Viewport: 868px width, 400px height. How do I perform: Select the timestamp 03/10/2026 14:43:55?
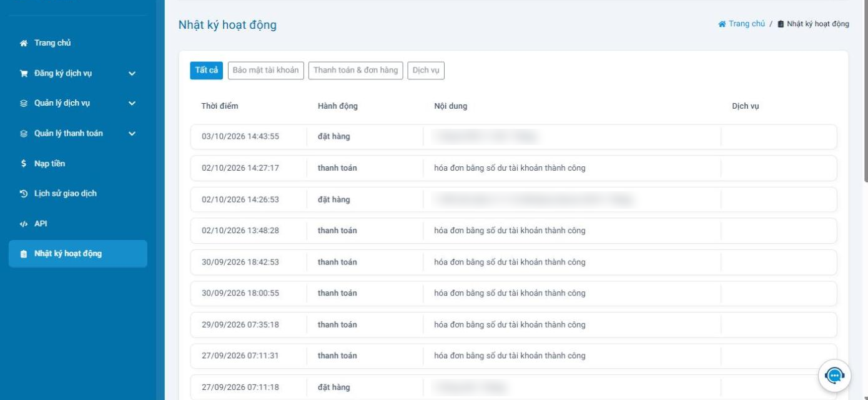[240, 137]
